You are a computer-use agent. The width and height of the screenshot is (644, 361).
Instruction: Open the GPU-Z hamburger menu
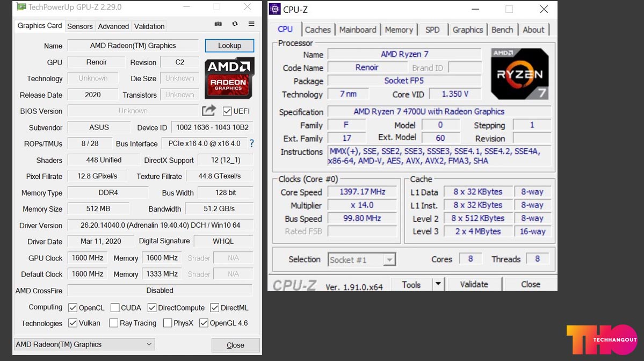pyautogui.click(x=251, y=24)
